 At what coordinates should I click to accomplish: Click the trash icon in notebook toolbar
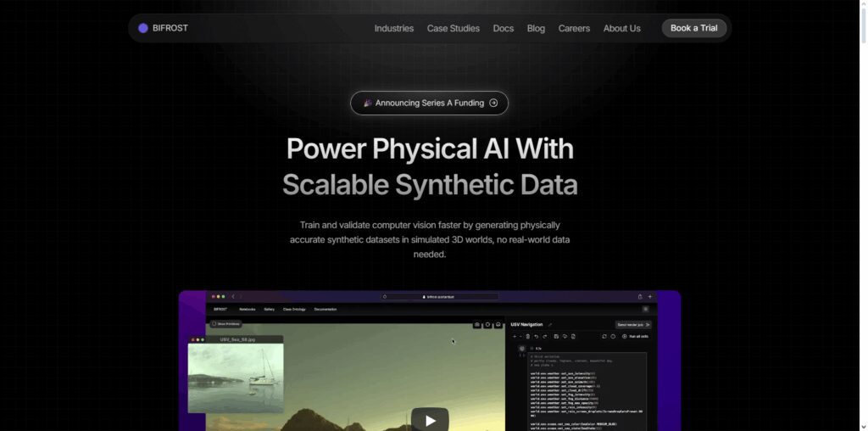pos(527,336)
